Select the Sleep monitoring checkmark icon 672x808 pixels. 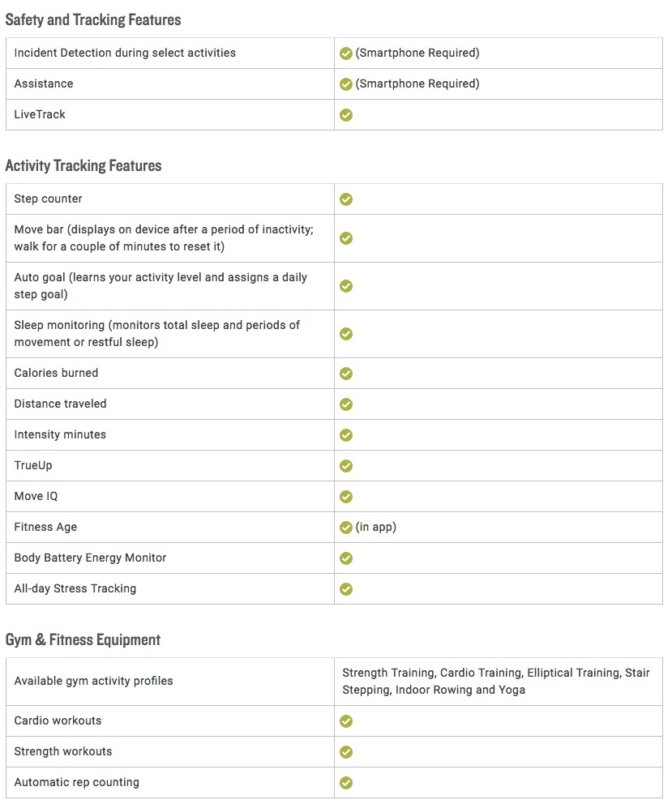346,334
